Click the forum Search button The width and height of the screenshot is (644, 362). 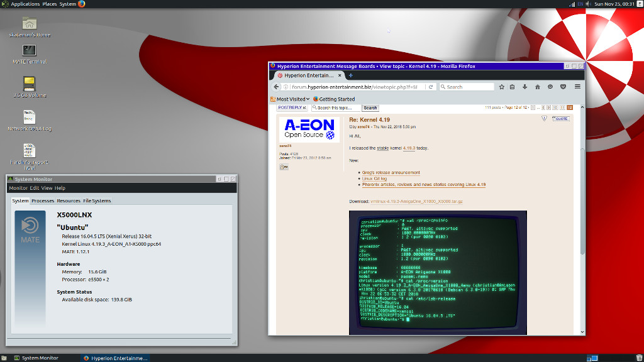tap(370, 108)
